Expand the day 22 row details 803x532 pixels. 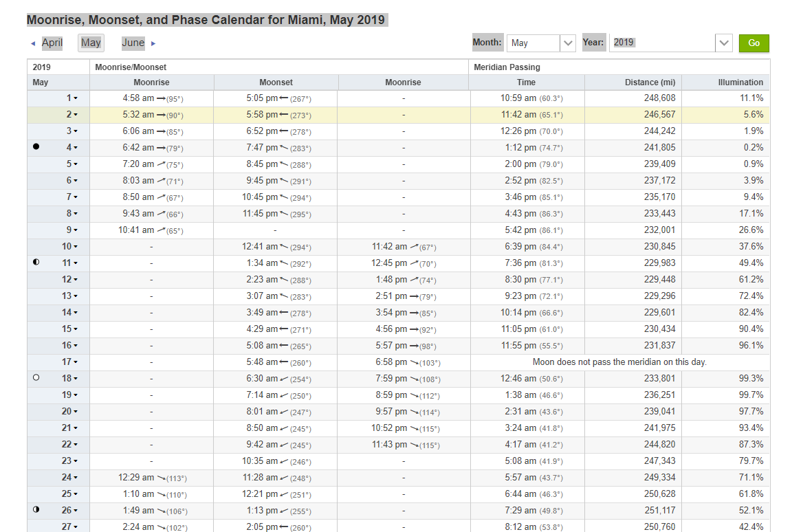(x=69, y=445)
